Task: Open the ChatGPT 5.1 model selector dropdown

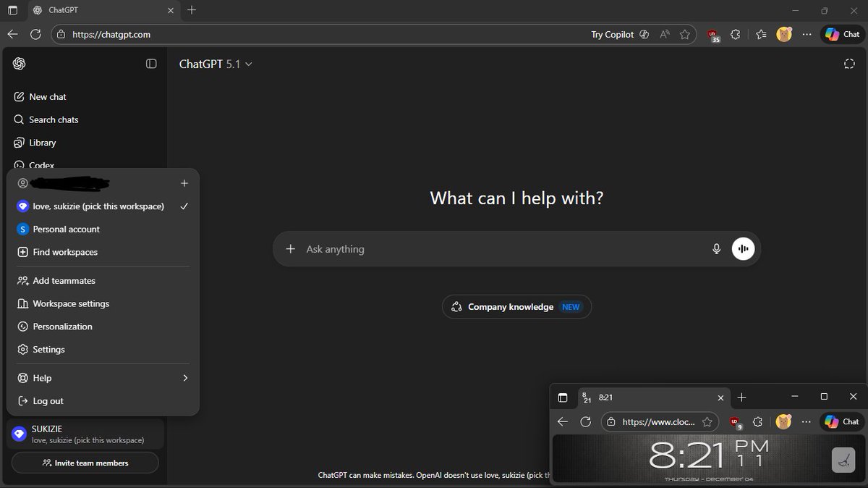Action: coord(216,64)
